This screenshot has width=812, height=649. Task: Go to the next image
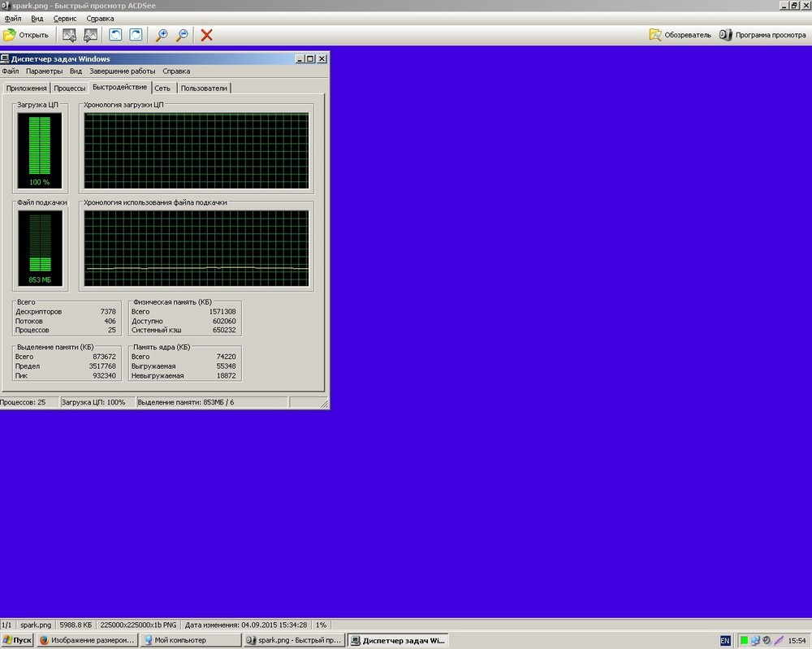pyautogui.click(x=90, y=35)
